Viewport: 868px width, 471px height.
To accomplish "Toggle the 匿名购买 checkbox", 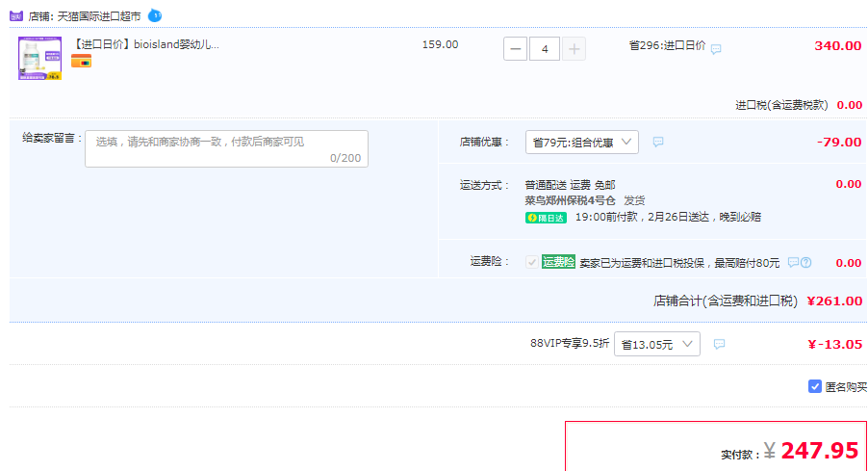I will (814, 386).
